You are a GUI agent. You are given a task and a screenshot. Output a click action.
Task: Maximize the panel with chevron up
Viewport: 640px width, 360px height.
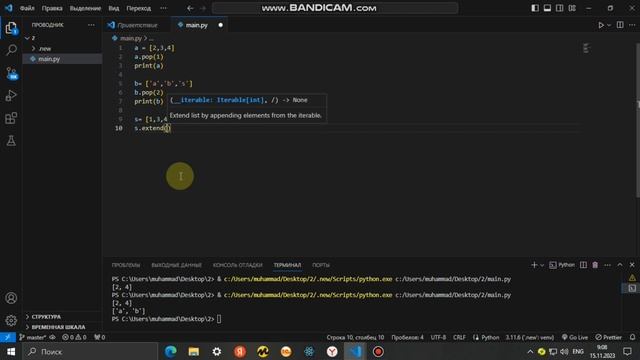point(620,265)
